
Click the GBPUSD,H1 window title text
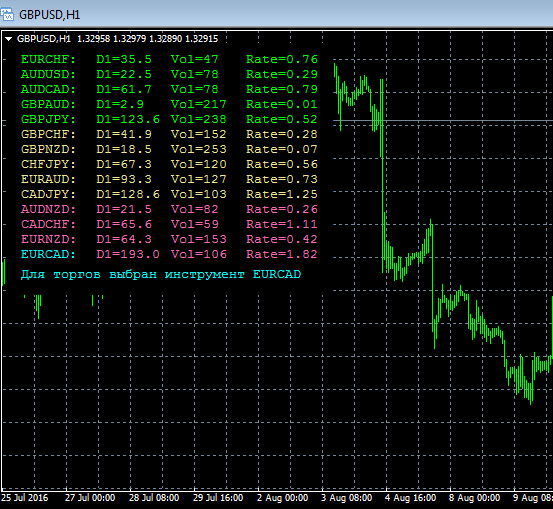tap(50, 15)
